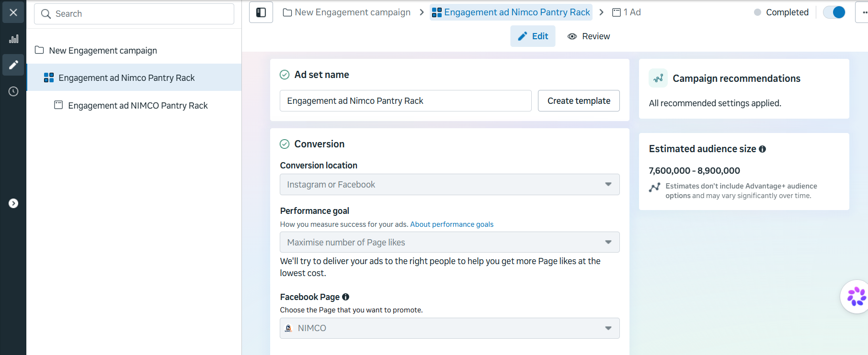Open the Facebook Page NIMCO dropdown

449,328
